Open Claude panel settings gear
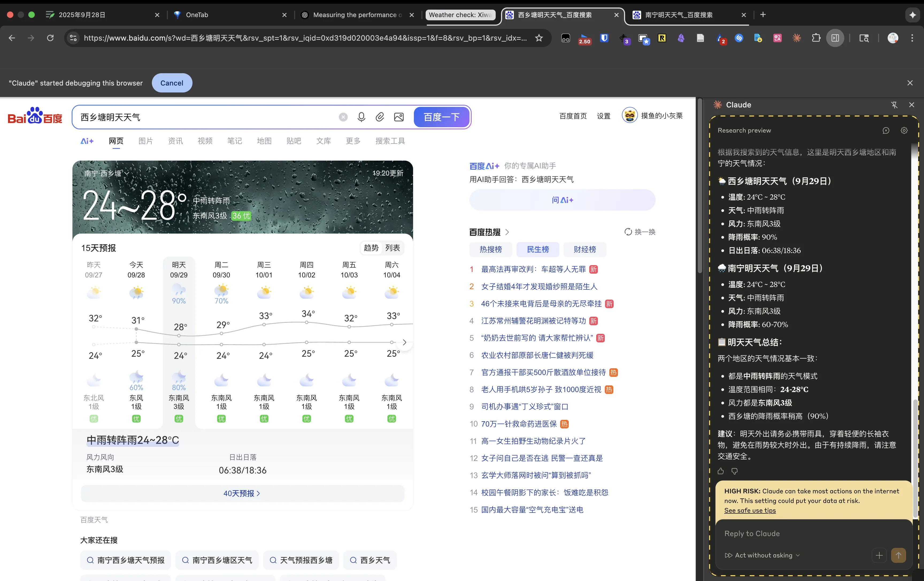The width and height of the screenshot is (924, 581). tap(904, 130)
